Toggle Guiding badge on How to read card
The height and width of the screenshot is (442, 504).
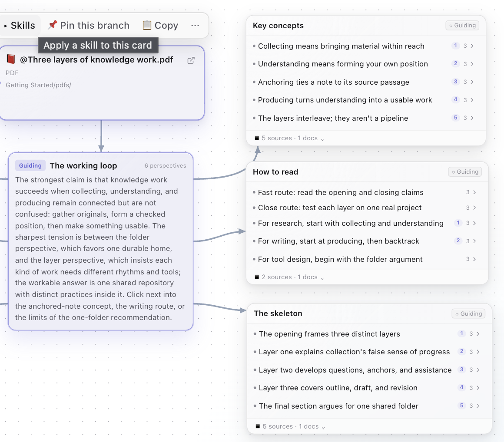tap(465, 172)
